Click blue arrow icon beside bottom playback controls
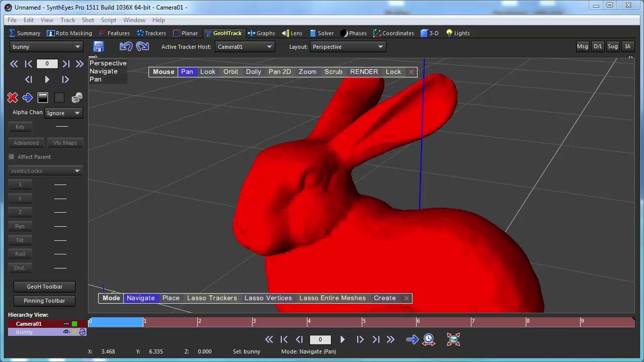This screenshot has width=644, height=362. 413,340
